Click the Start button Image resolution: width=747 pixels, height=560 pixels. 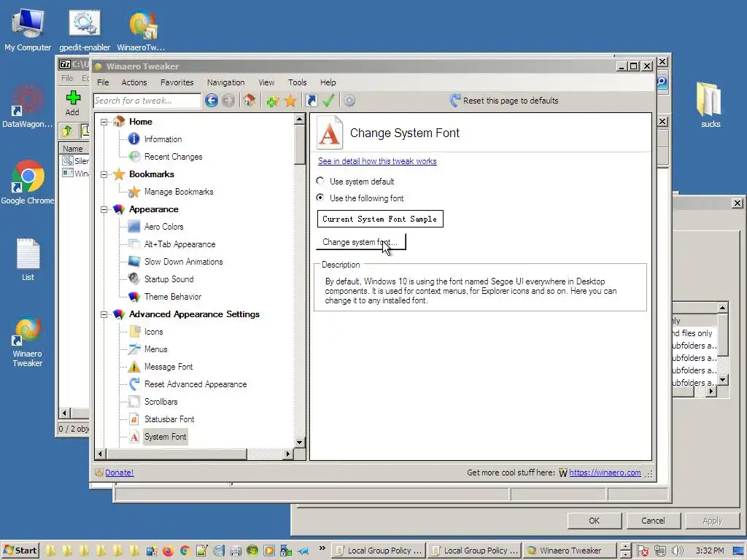pos(20,551)
